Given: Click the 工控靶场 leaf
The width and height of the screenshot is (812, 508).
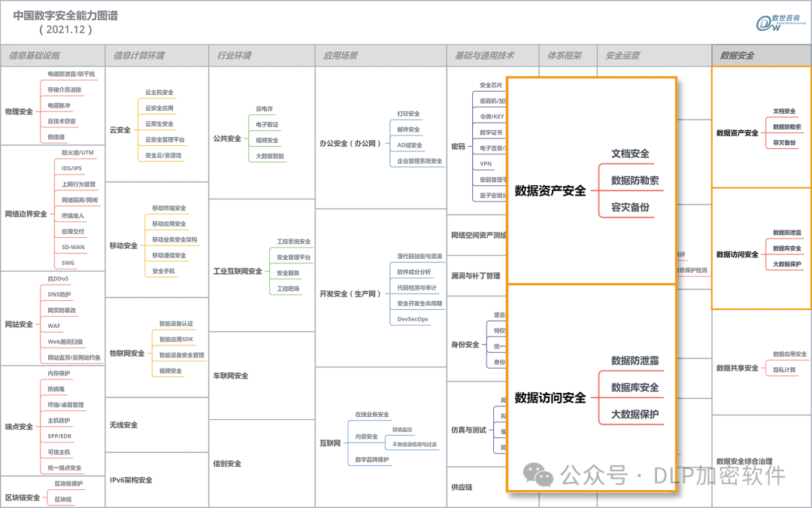Looking at the screenshot, I should 288,289.
